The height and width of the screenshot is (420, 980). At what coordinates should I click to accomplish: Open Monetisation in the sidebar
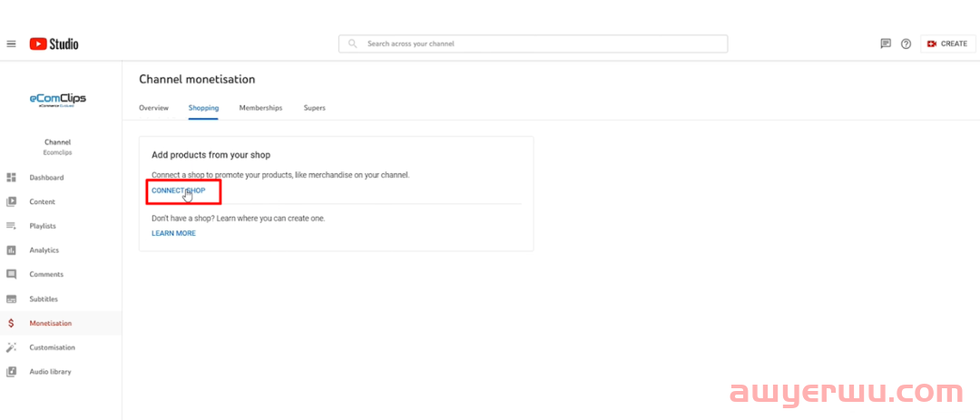(x=50, y=323)
